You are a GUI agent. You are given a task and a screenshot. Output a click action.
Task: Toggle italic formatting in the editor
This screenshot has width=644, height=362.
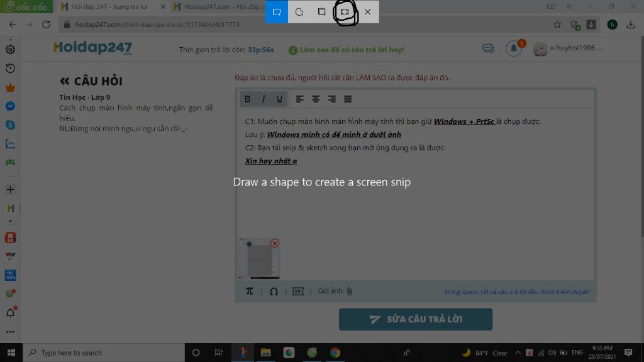[x=264, y=99]
